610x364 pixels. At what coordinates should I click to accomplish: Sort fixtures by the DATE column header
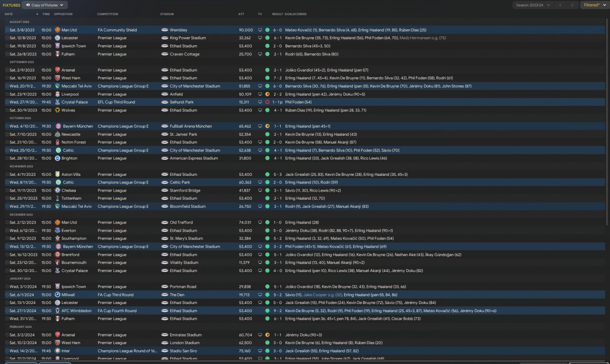click(9, 14)
